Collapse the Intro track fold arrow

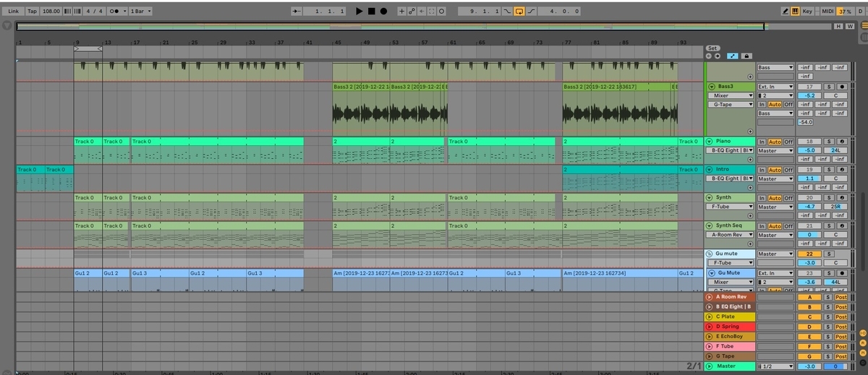tap(709, 170)
